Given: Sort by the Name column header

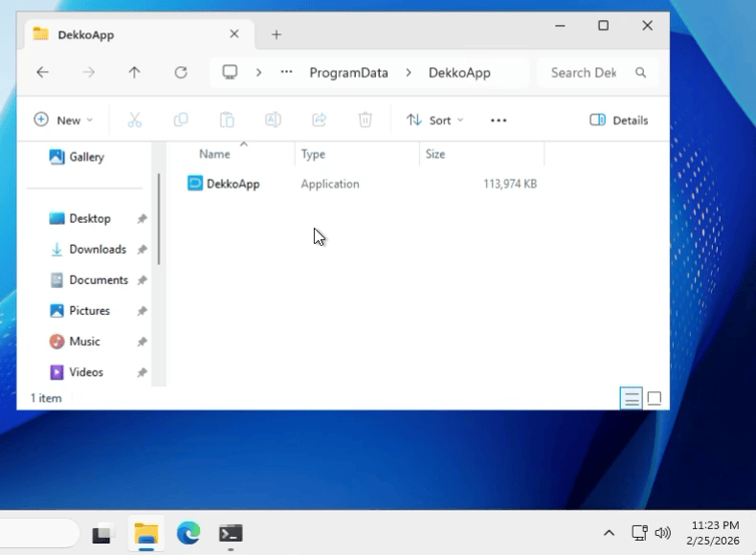Looking at the screenshot, I should 214,154.
